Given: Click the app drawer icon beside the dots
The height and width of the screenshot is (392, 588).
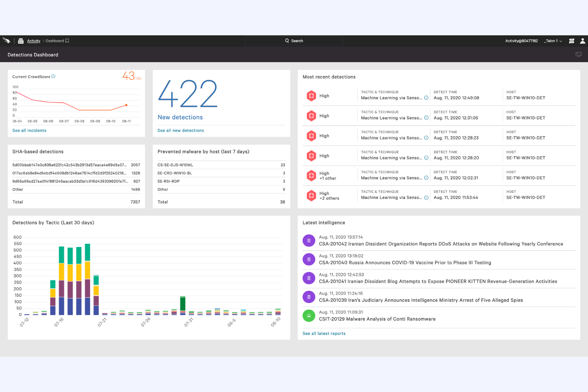Looking at the screenshot, I should 21,41.
